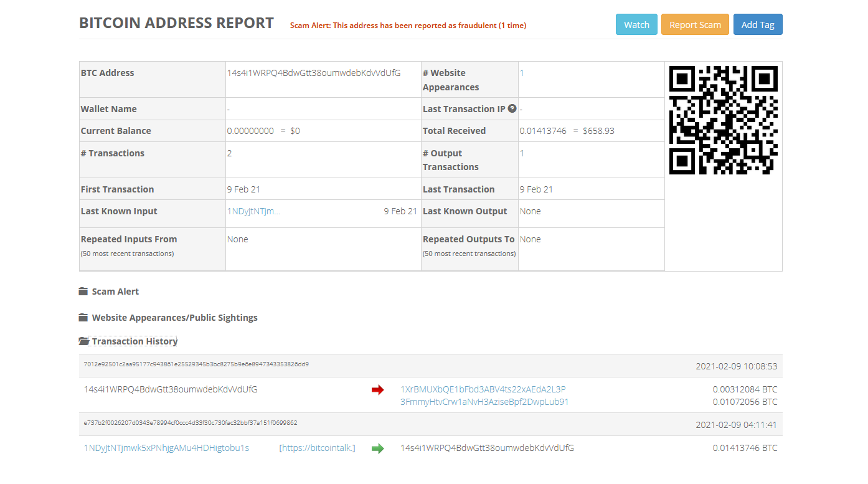
Task: Click BTC address value in the report table
Action: [314, 73]
